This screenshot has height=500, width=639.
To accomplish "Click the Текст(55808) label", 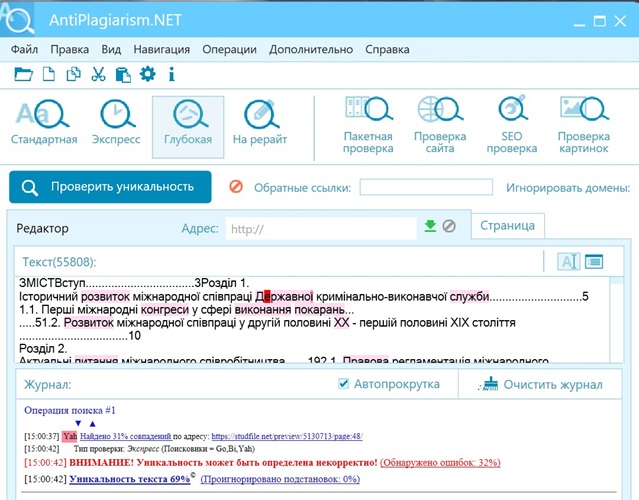I will [x=59, y=262].
